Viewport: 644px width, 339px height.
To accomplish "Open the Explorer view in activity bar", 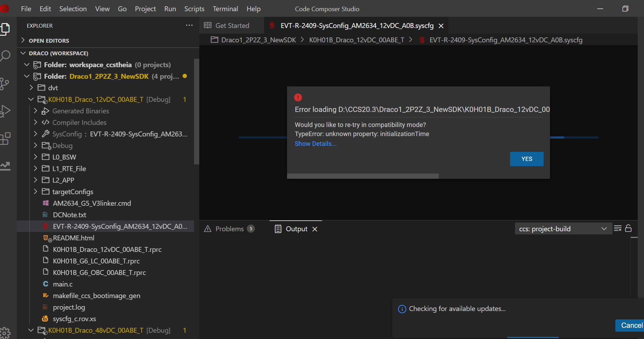I will point(5,29).
